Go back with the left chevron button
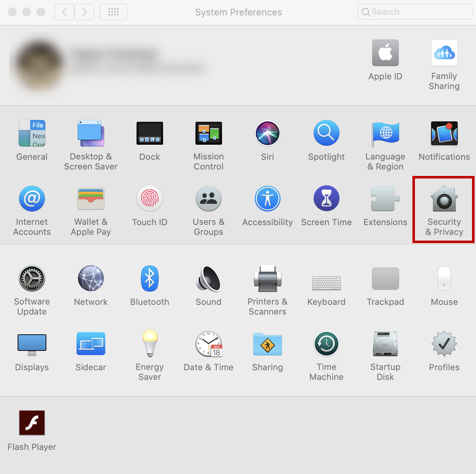The height and width of the screenshot is (474, 476). pyautogui.click(x=64, y=12)
